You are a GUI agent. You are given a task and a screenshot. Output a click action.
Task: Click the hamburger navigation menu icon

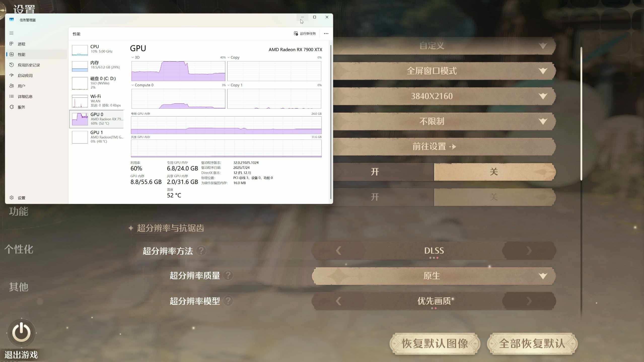(11, 33)
